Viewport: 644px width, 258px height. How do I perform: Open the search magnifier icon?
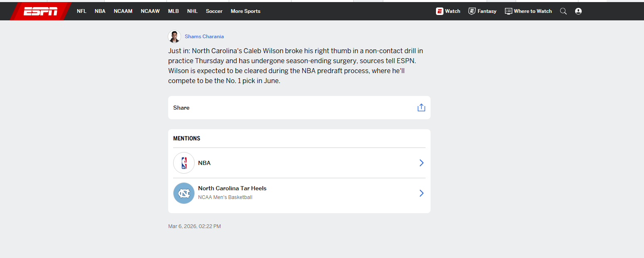563,11
